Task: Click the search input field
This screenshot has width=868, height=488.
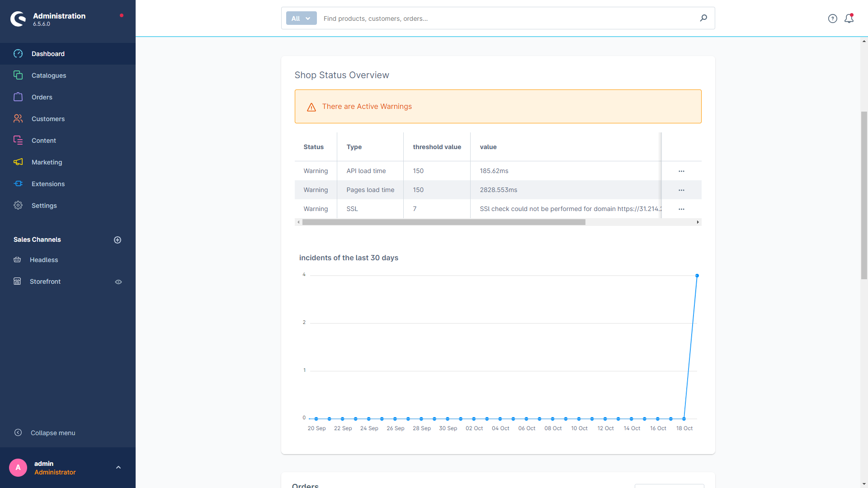Action: pyautogui.click(x=509, y=18)
